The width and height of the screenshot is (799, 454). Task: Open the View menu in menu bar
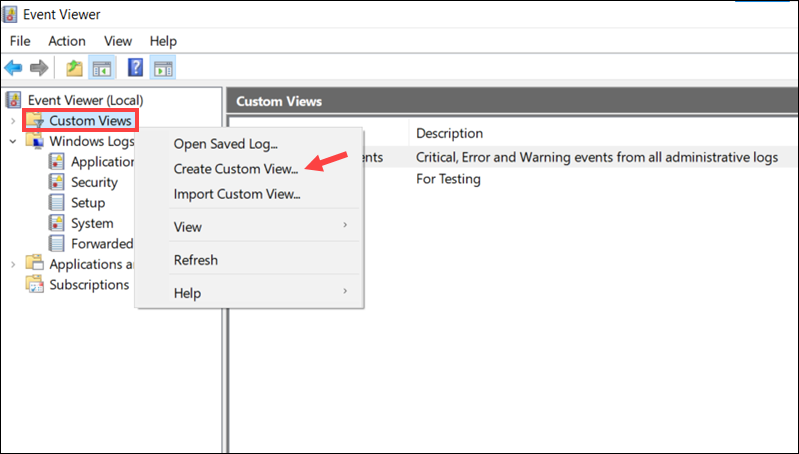tap(118, 41)
